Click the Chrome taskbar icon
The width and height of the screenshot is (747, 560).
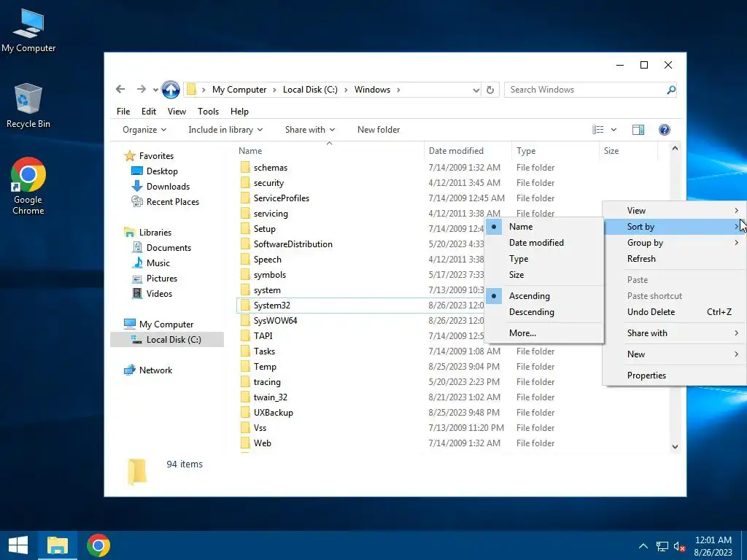98,545
